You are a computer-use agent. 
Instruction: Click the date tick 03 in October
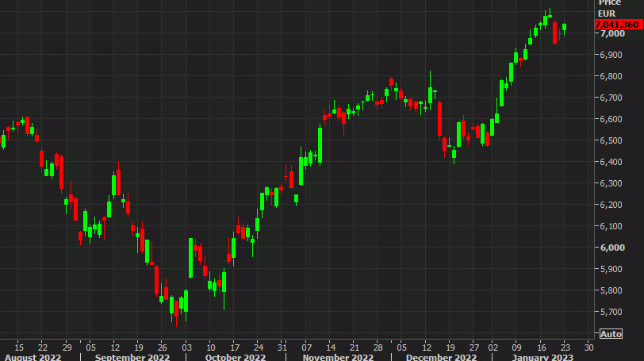[186, 348]
